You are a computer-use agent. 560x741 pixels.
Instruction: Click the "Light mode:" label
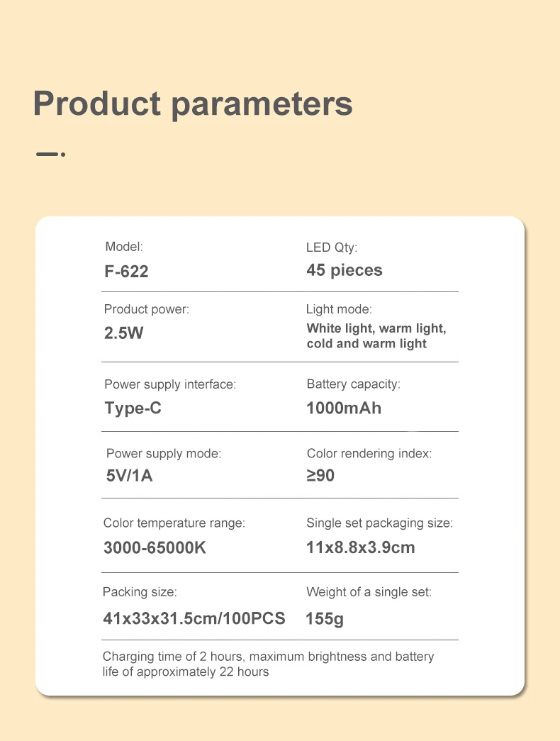(x=339, y=309)
